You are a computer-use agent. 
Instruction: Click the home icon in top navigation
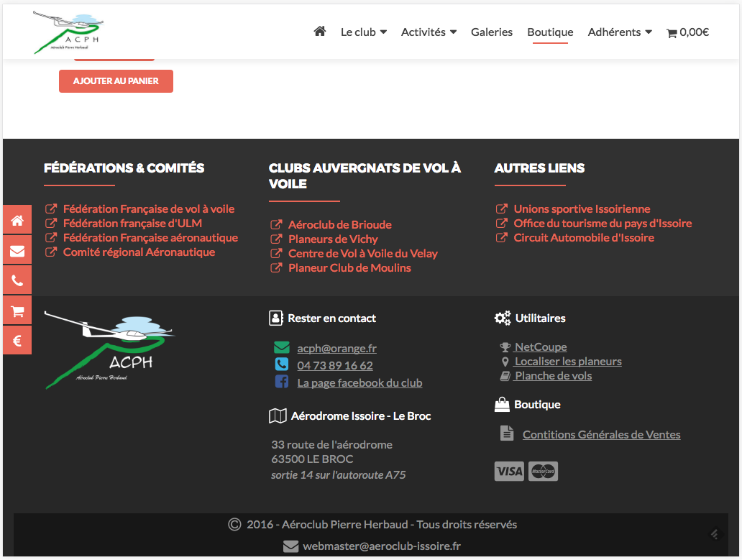pyautogui.click(x=320, y=32)
